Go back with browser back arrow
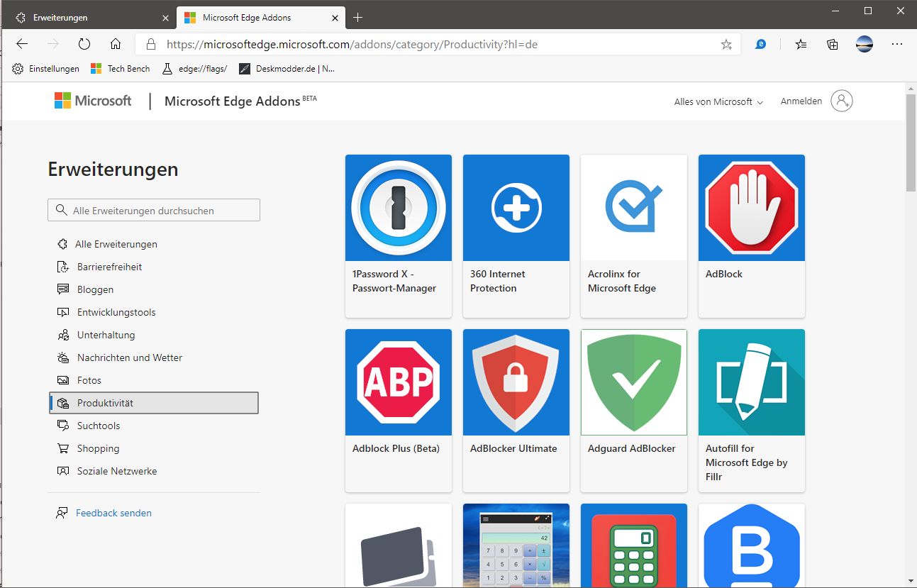The height and width of the screenshot is (588, 917). 22,44
